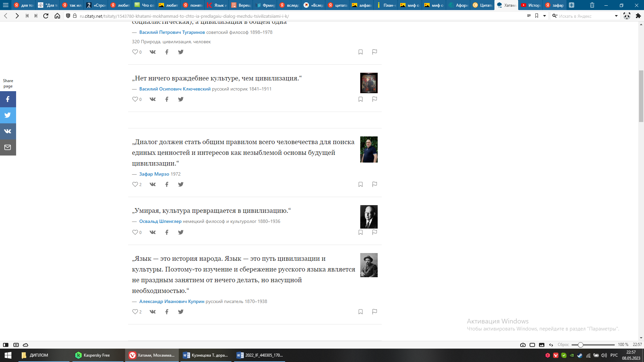The image size is (644, 362).
Task: Report the Klyuchevsky quote with the flag icon
Action: click(375, 99)
